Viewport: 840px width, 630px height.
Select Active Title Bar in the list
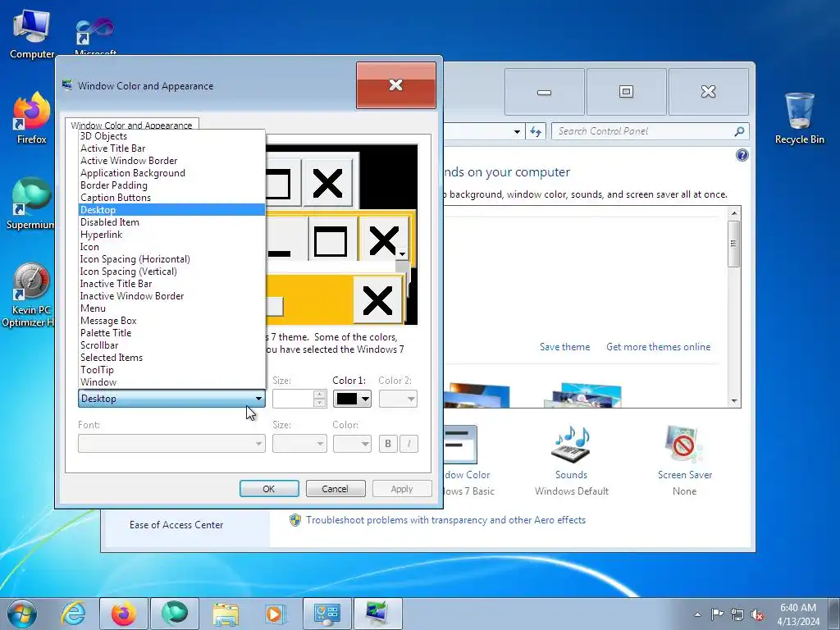(171, 148)
